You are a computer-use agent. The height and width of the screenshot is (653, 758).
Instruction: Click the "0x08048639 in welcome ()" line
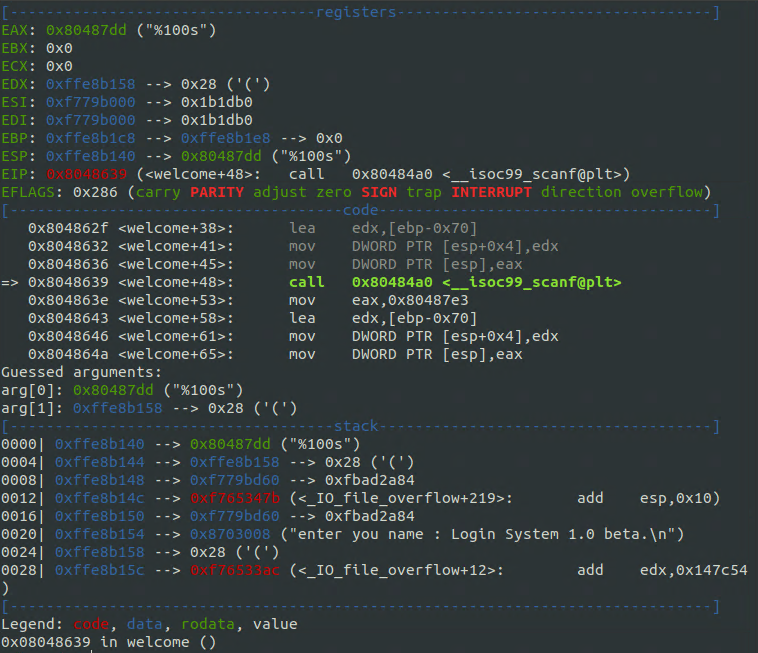tap(108, 642)
